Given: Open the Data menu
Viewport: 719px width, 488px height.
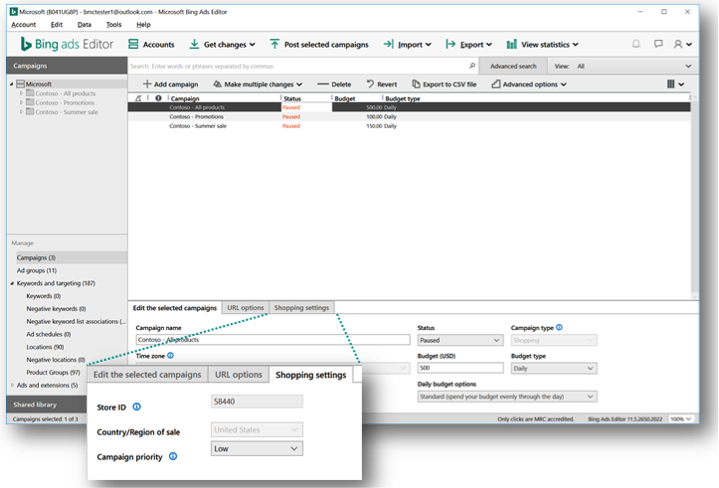Looking at the screenshot, I should [84, 25].
